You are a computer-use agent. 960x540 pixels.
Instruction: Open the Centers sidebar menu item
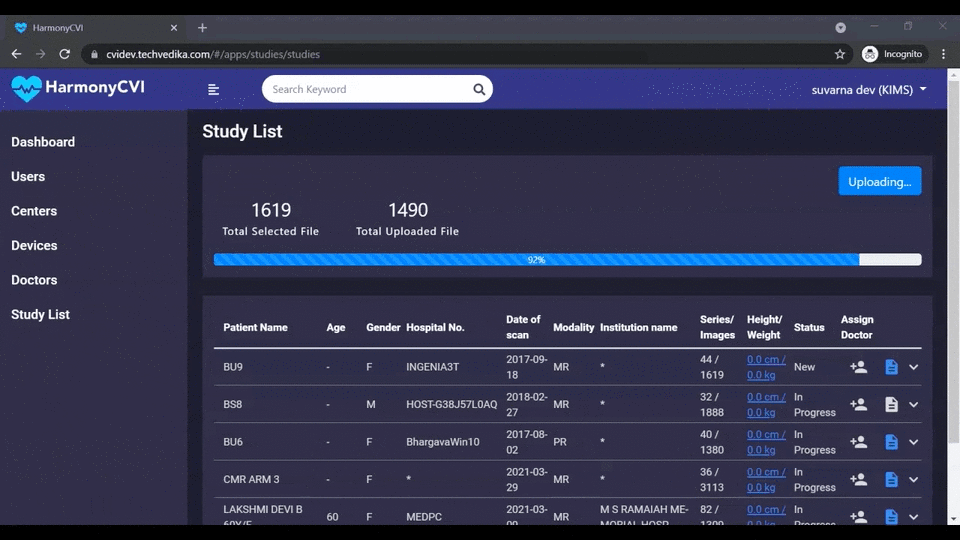(x=34, y=211)
